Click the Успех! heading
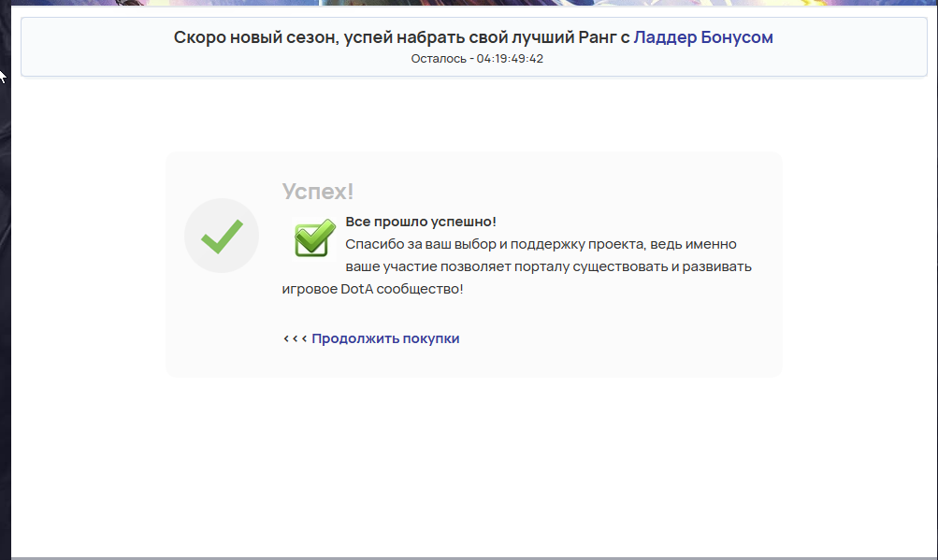This screenshot has width=938, height=560. [318, 192]
